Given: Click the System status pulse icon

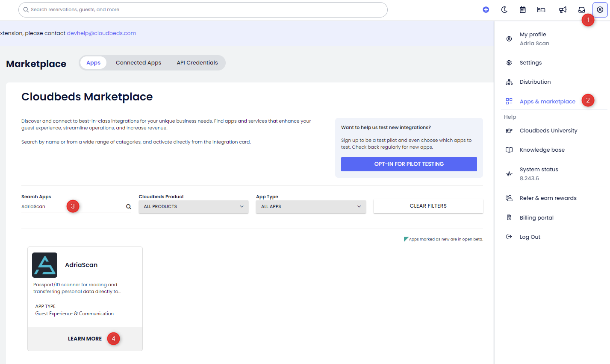Looking at the screenshot, I should [509, 174].
